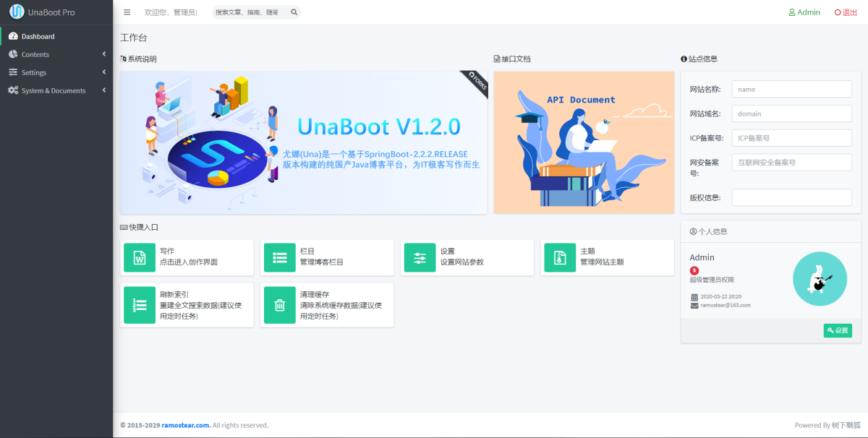Click the search magnifier icon

pos(294,12)
